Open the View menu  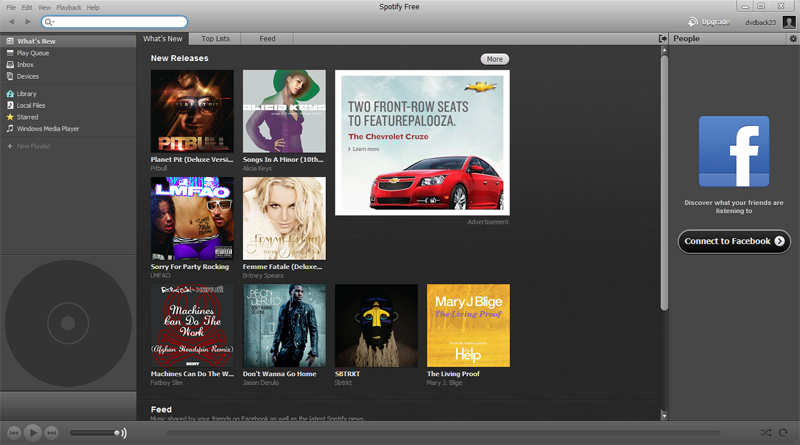point(44,7)
